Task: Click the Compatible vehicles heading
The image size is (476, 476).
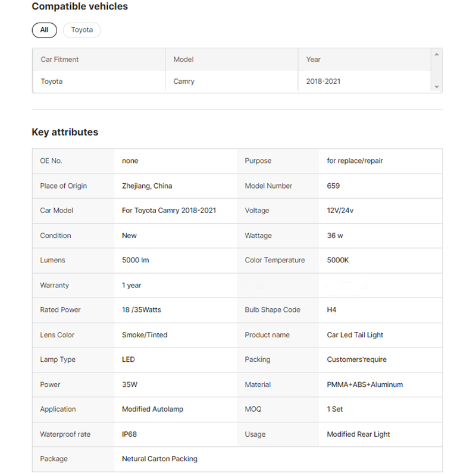Action: [x=79, y=7]
